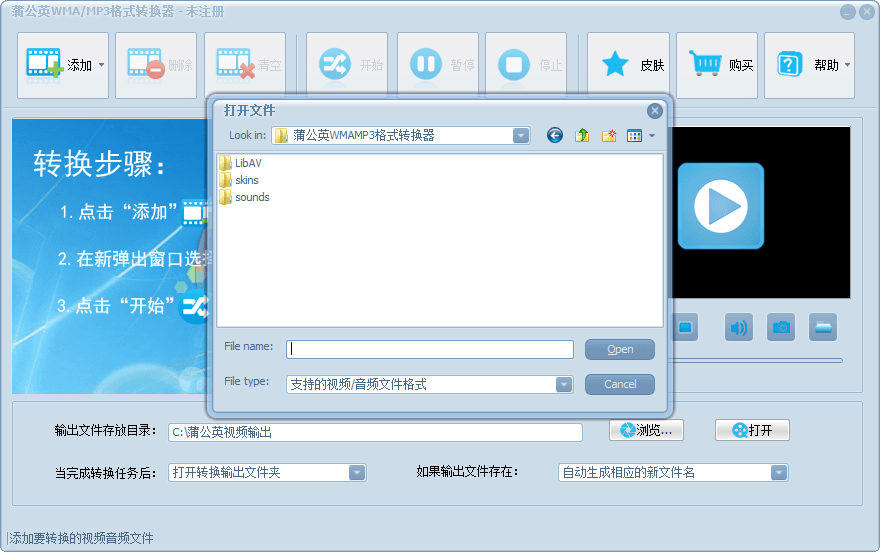This screenshot has height=552, width=880.
Task: Select the LibAV folder
Action: click(241, 163)
